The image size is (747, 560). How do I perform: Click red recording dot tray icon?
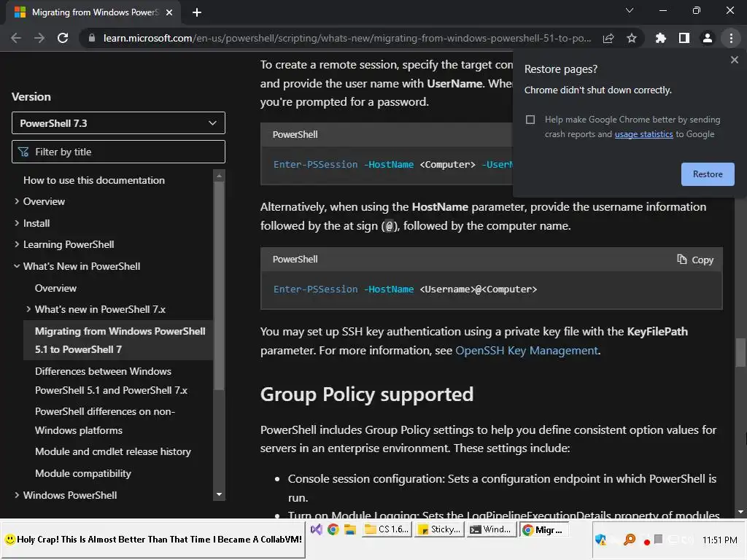[x=646, y=542]
